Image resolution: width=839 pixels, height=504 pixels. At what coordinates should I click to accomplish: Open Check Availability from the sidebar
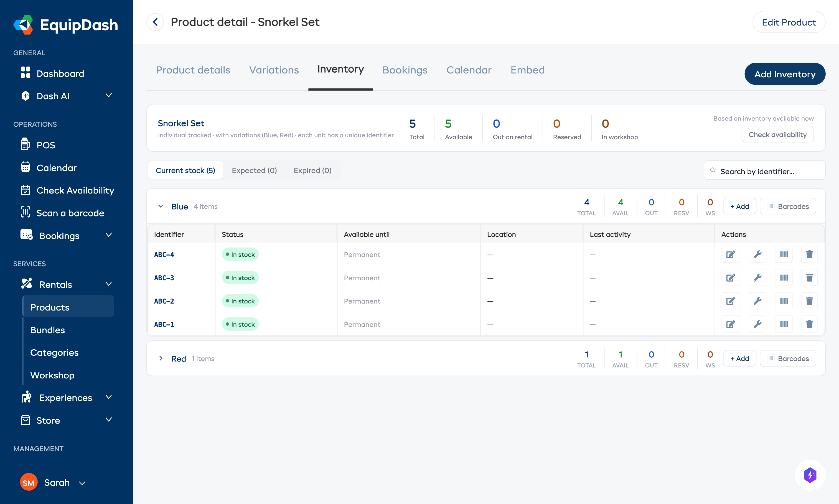75,190
